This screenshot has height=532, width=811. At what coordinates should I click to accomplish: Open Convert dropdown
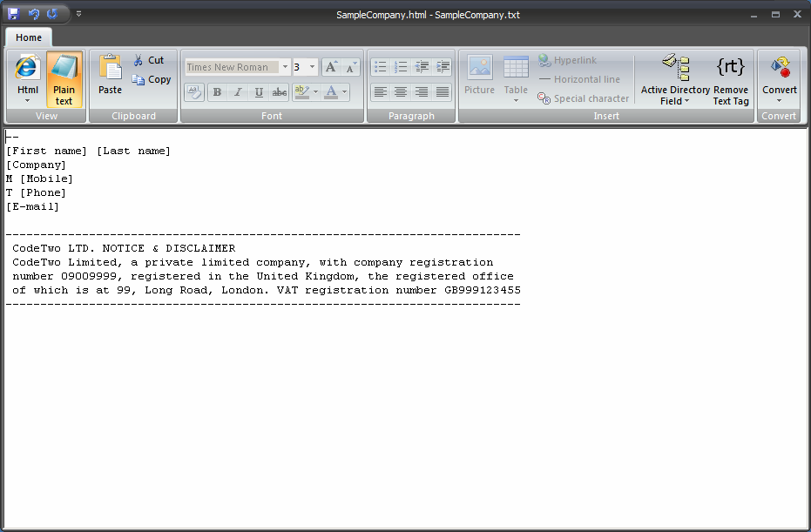pos(780,79)
